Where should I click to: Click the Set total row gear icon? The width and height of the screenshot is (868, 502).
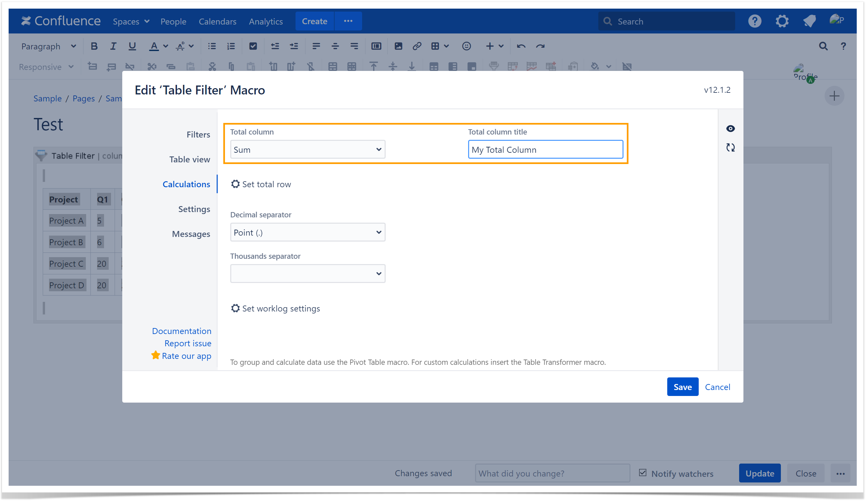[235, 184]
